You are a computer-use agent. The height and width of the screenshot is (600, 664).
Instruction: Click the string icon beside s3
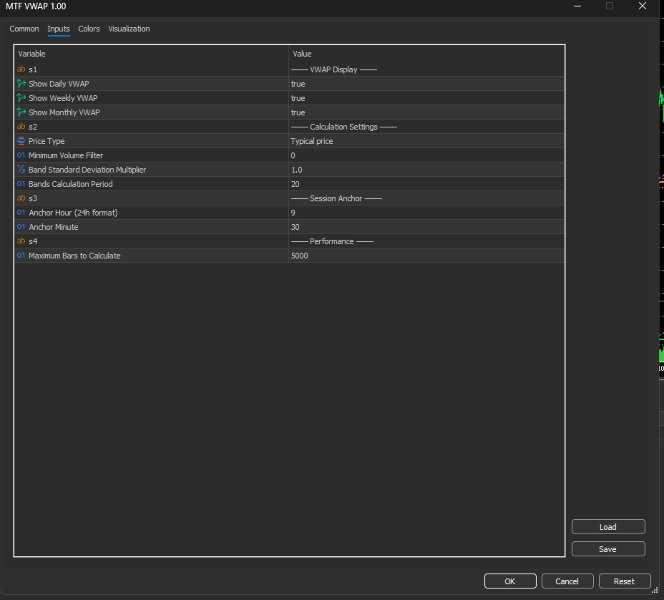(x=21, y=198)
